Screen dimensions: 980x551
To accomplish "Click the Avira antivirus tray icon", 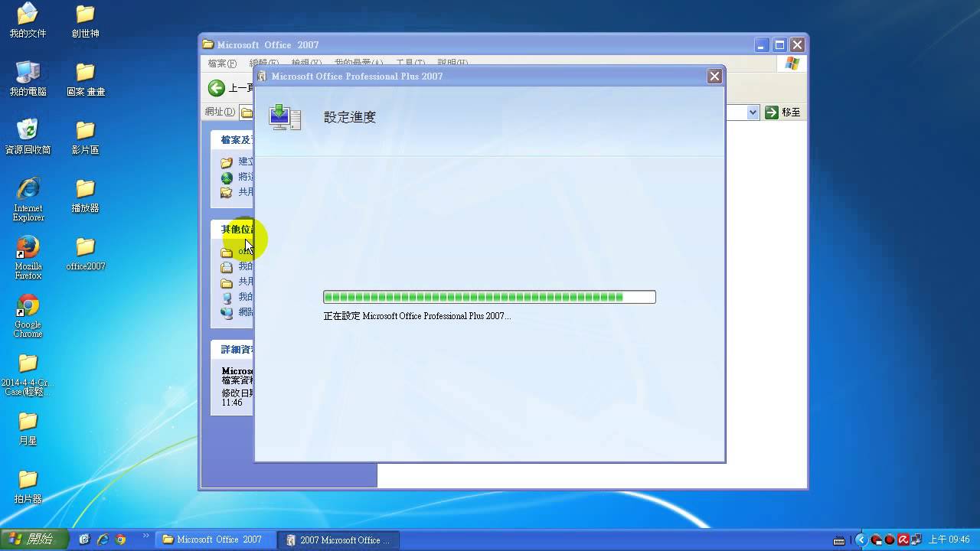I will [903, 540].
